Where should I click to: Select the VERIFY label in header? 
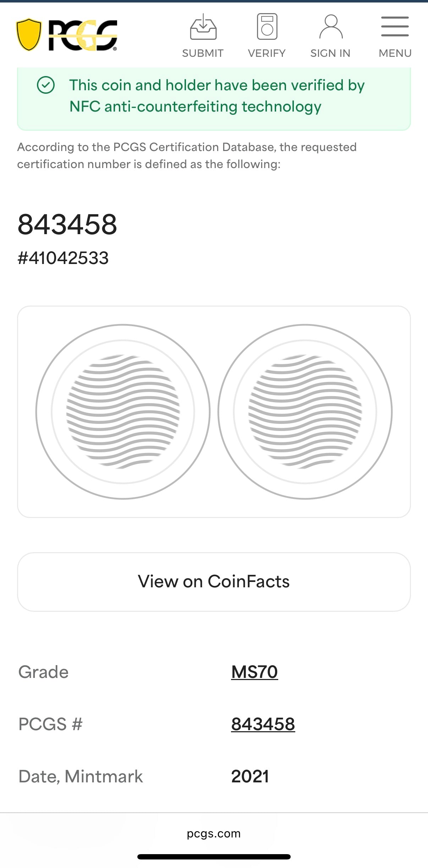[x=267, y=53]
